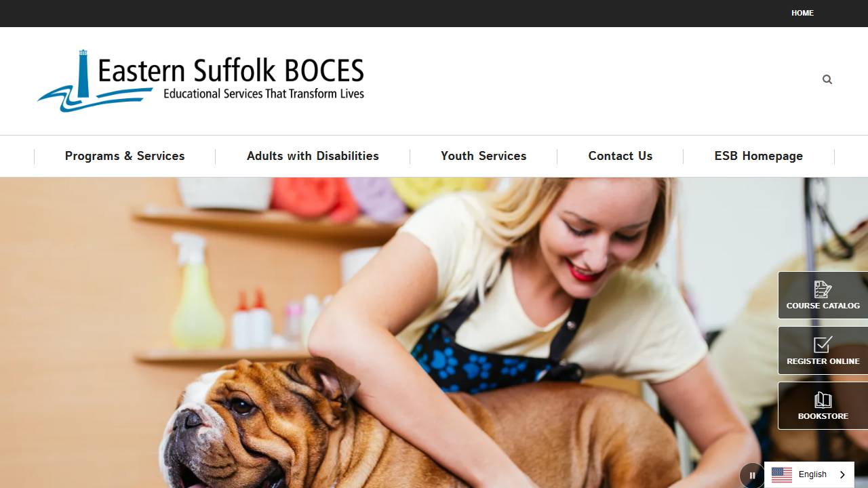Screen dimensions: 868x488
Task: Pause the slideshow with the pause button
Action: (752, 475)
